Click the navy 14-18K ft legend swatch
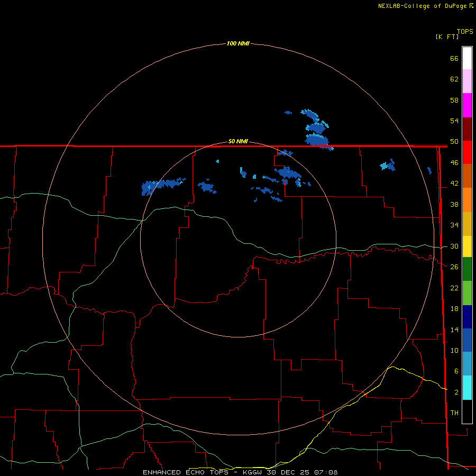 click(467, 317)
